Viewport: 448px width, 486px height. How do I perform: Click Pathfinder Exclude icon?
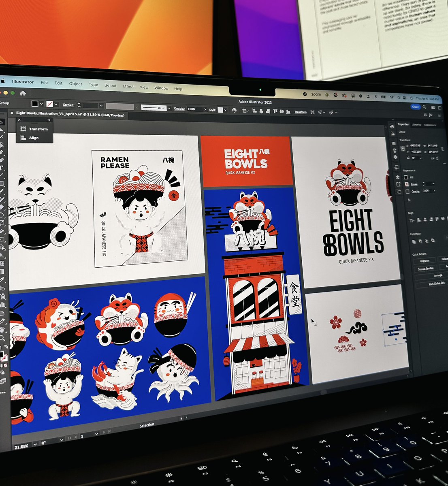433,241
